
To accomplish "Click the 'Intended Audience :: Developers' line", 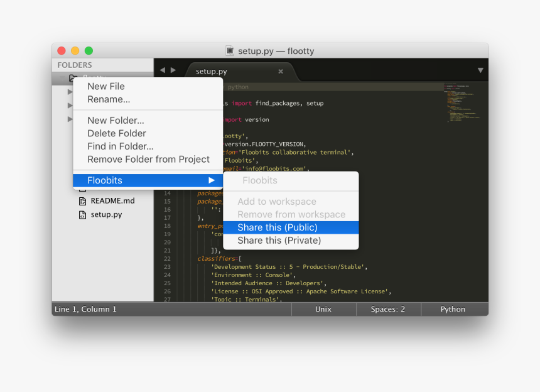I will 269,283.
